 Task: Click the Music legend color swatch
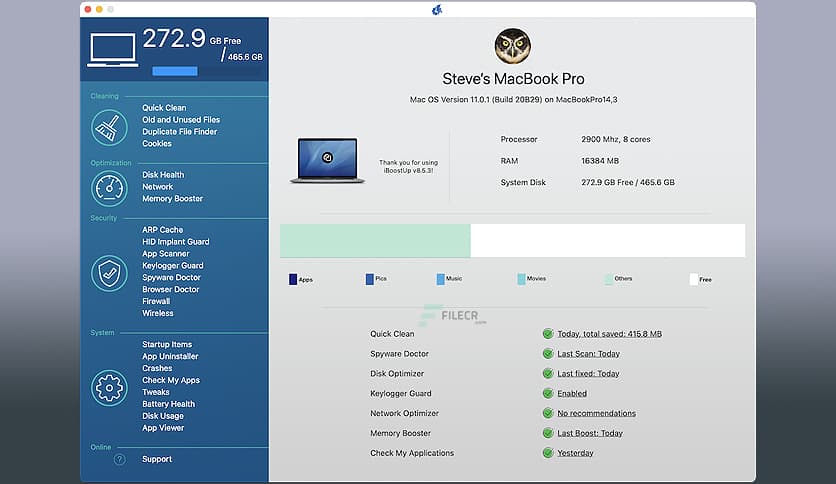[441, 280]
